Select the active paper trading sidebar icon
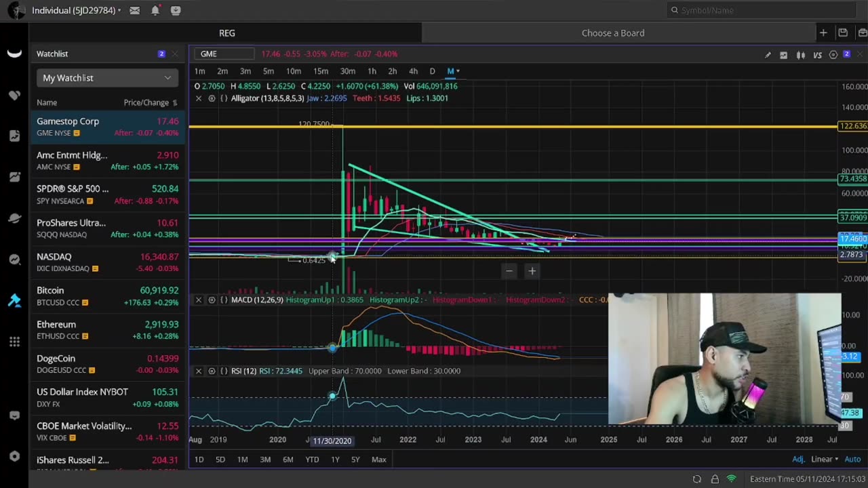Viewport: 868px width, 488px height. click(14, 300)
